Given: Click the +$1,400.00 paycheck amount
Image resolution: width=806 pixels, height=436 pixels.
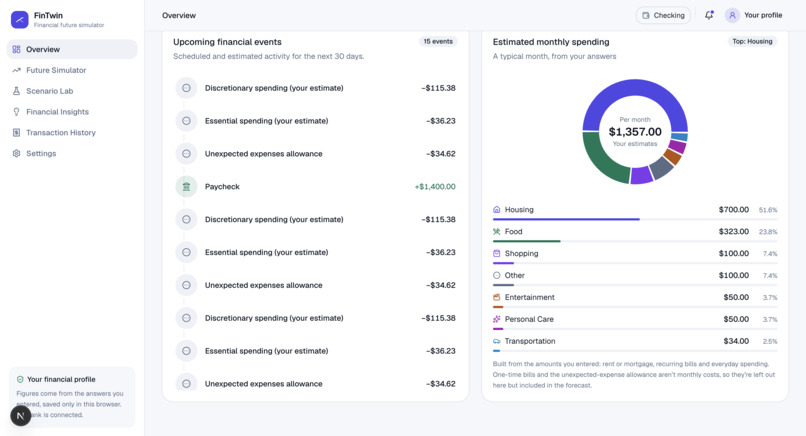Looking at the screenshot, I should tap(435, 187).
